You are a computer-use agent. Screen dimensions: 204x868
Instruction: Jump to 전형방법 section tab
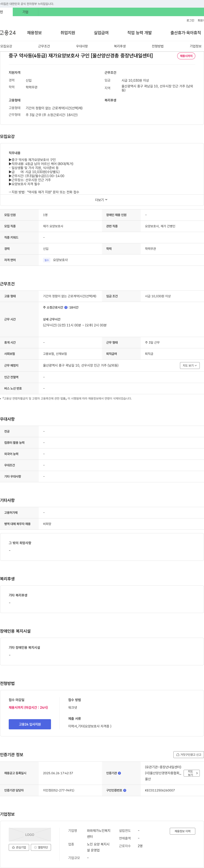coord(157,46)
